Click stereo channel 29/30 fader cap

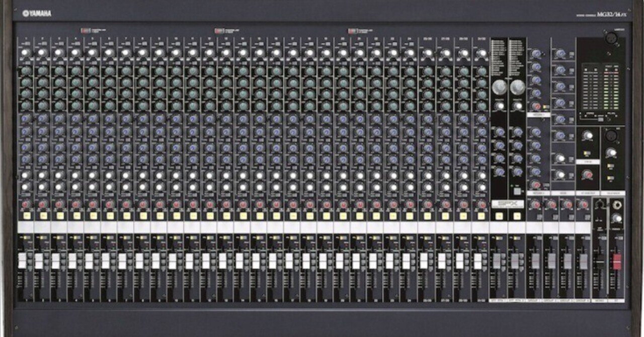(x=459, y=261)
